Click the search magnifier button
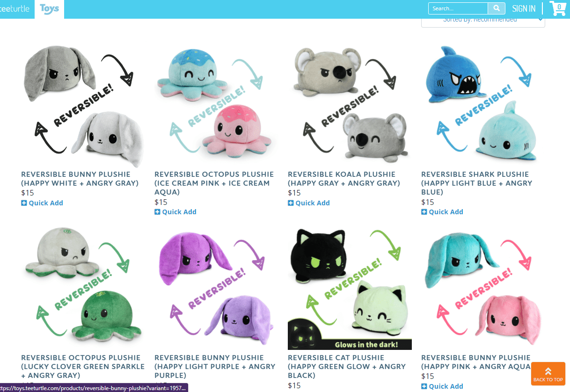Screen dimensions: 570x392 (x=497, y=8)
